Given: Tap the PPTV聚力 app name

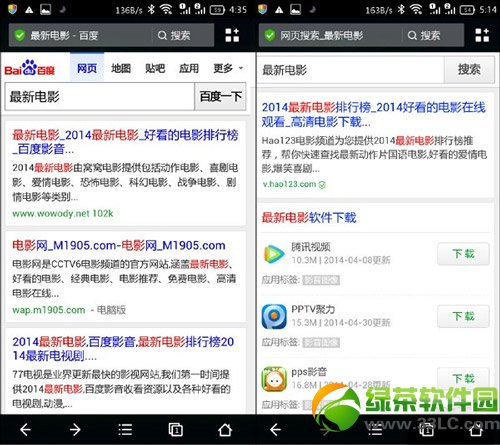Looking at the screenshot, I should click(x=313, y=309).
